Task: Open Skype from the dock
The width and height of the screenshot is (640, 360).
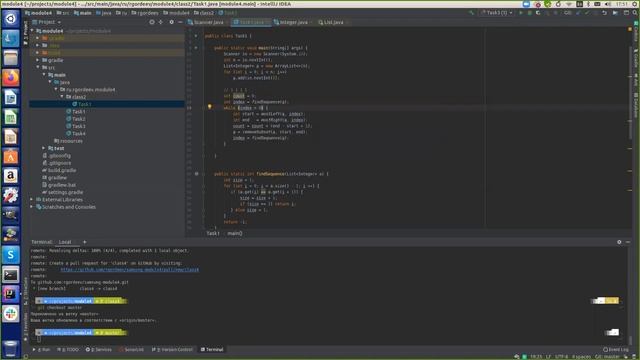Action: click(11, 255)
